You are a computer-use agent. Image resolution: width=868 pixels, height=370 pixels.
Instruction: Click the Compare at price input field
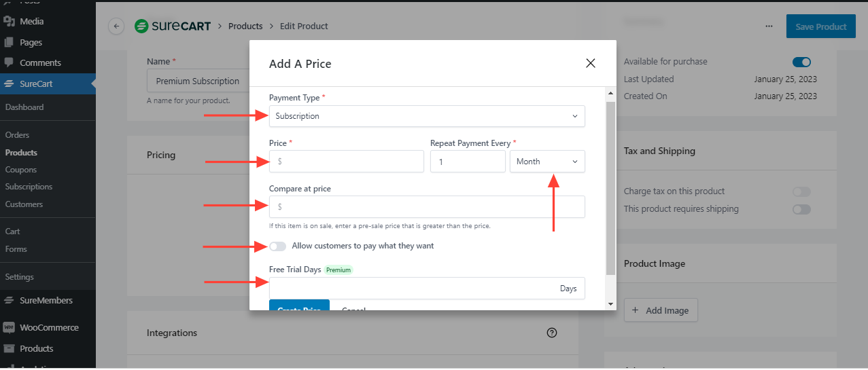pos(427,206)
